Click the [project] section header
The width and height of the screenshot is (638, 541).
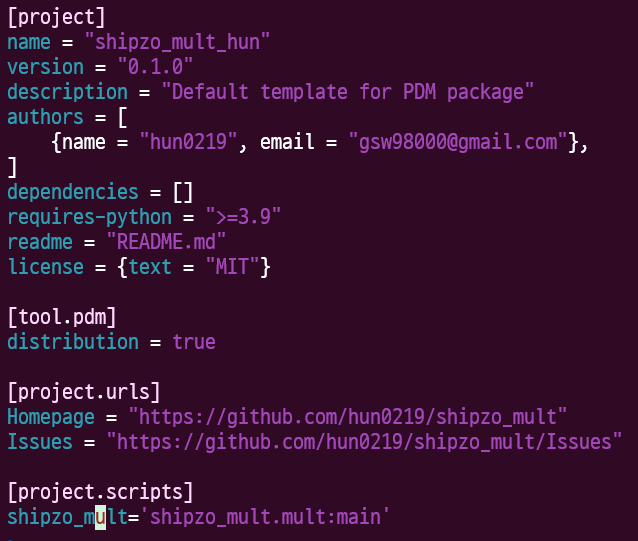[57, 18]
